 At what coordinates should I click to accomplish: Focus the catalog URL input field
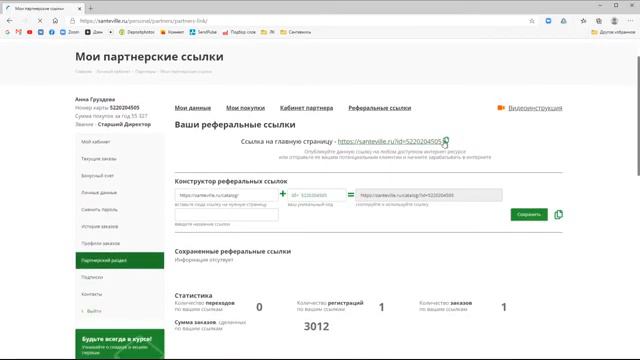click(x=227, y=195)
